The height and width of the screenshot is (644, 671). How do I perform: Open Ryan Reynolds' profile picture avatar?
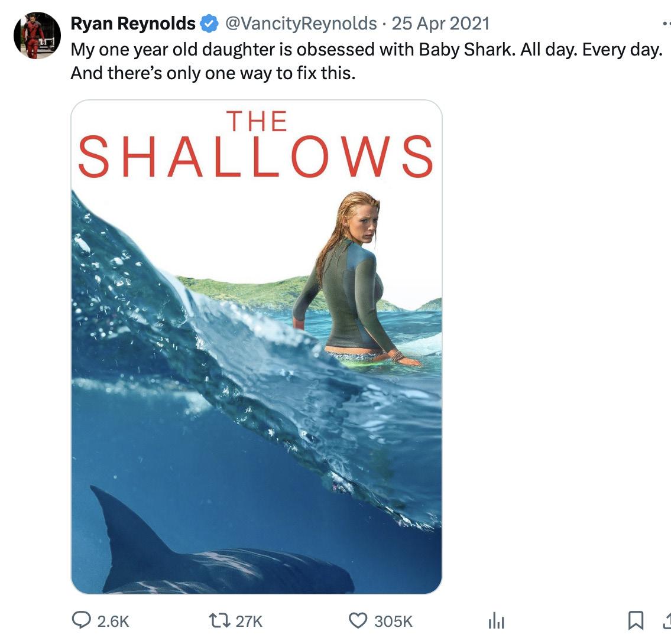tap(37, 35)
